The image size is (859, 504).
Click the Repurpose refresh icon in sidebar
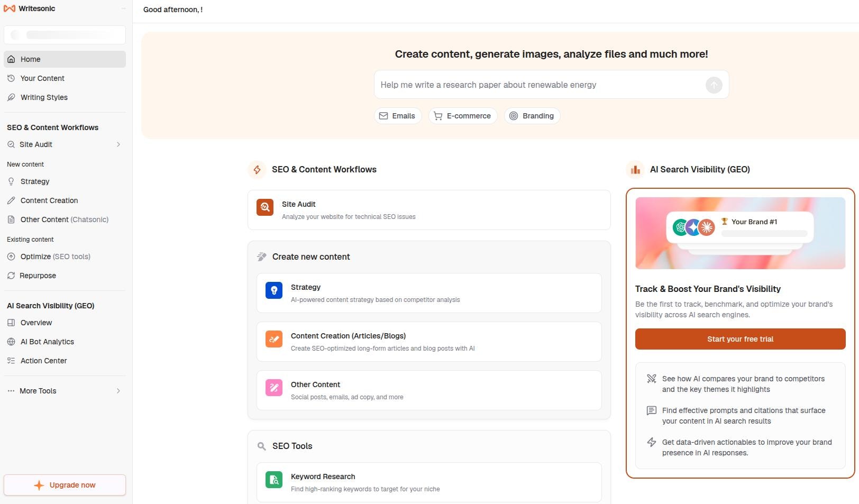click(11, 276)
